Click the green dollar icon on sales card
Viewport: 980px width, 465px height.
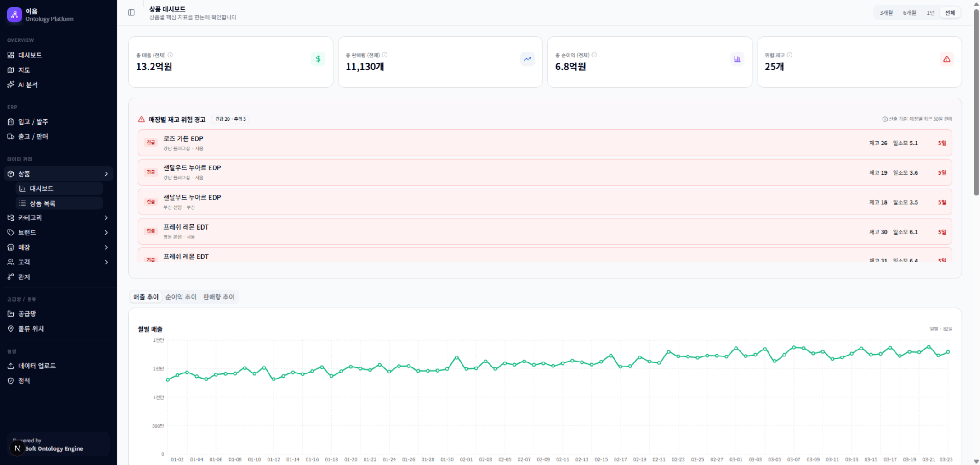point(318,59)
